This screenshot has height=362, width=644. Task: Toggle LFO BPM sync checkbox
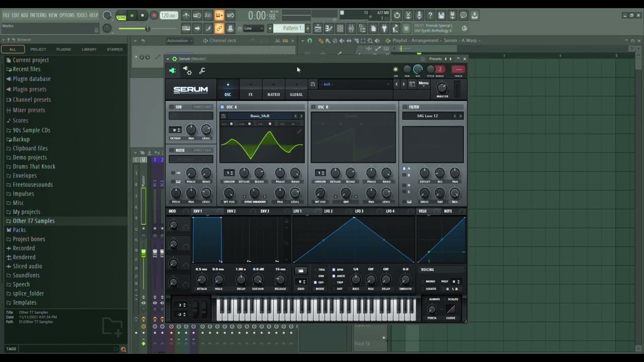[x=333, y=270]
